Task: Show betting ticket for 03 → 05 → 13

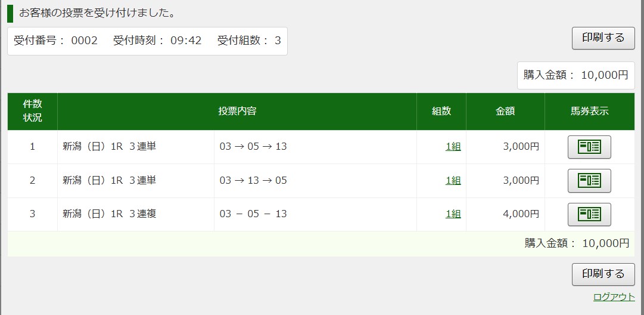Action: [x=589, y=147]
